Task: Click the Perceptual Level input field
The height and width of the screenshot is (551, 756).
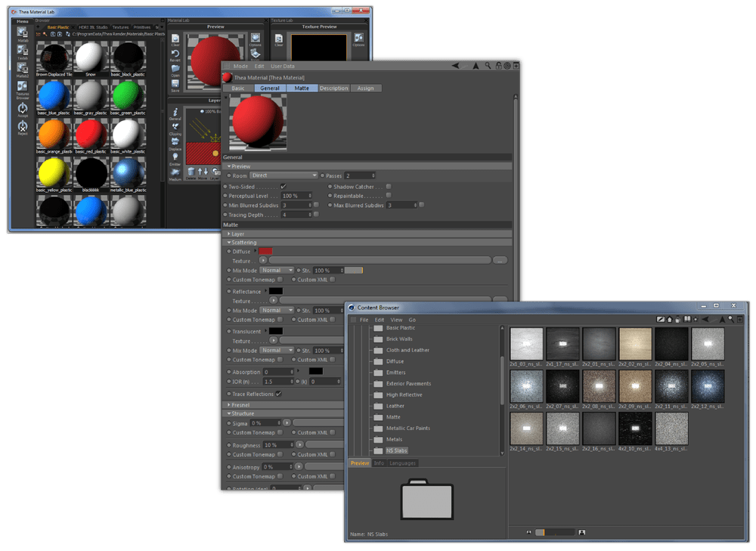Action: (296, 196)
